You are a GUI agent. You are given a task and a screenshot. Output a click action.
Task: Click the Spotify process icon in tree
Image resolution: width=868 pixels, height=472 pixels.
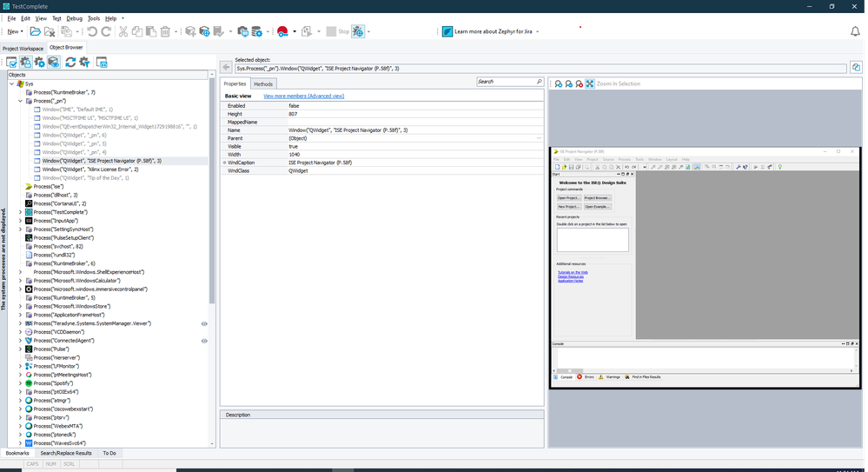(29, 383)
